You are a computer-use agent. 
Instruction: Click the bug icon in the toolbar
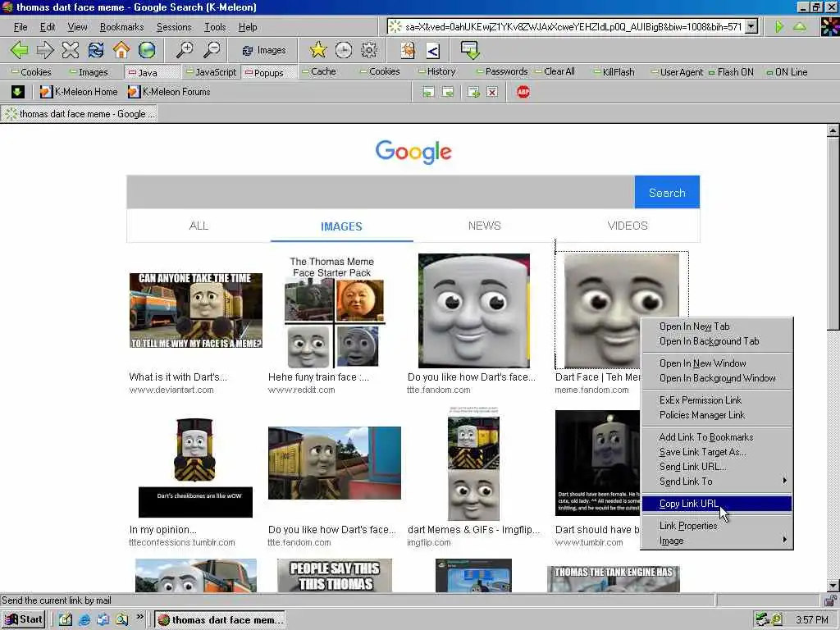coord(408,50)
